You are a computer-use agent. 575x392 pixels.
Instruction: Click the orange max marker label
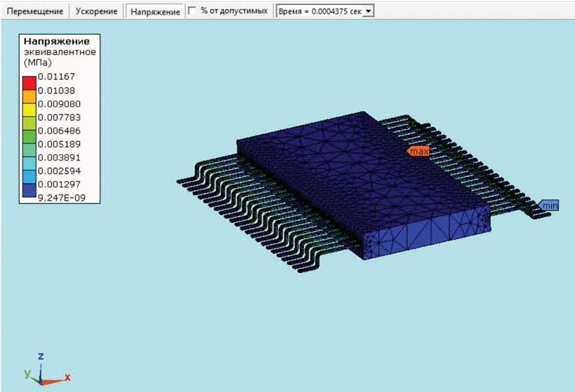(418, 151)
